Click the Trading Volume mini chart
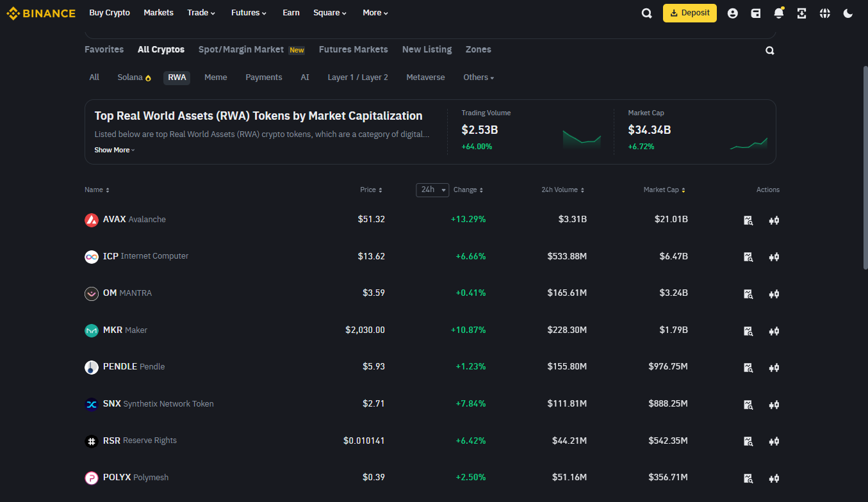This screenshot has height=502, width=868. click(582, 139)
